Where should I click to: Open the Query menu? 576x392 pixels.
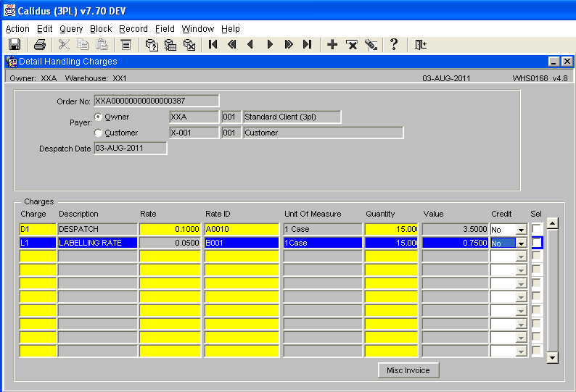(x=71, y=29)
